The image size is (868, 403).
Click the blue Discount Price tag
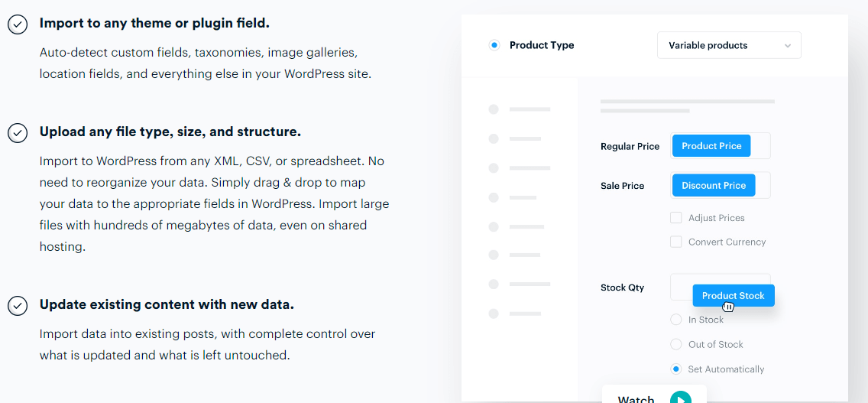tap(714, 185)
